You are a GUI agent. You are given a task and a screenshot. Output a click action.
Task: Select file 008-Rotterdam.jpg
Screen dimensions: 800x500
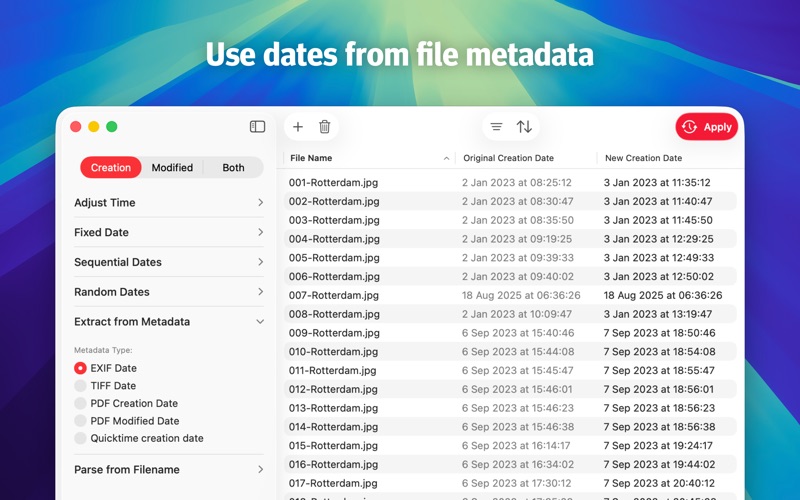pyautogui.click(x=334, y=314)
